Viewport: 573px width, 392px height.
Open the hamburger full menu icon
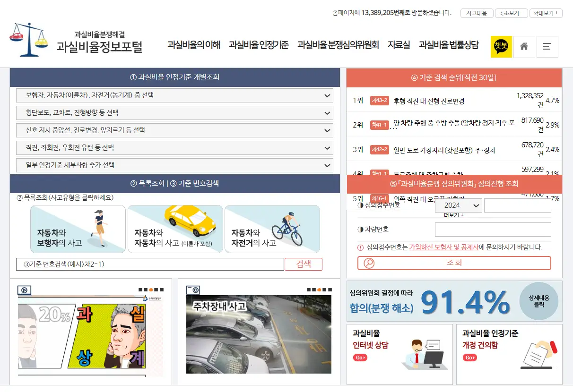(x=547, y=46)
